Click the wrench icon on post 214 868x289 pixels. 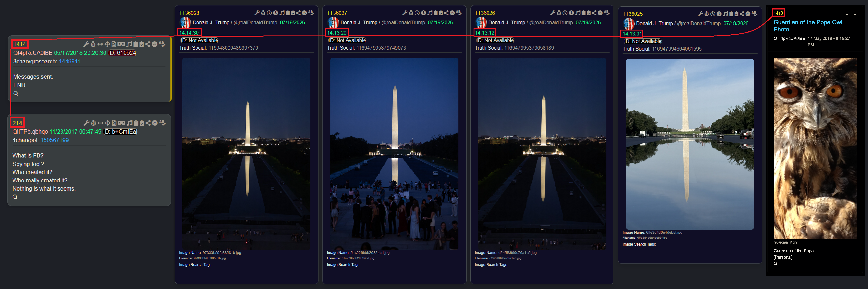point(87,123)
